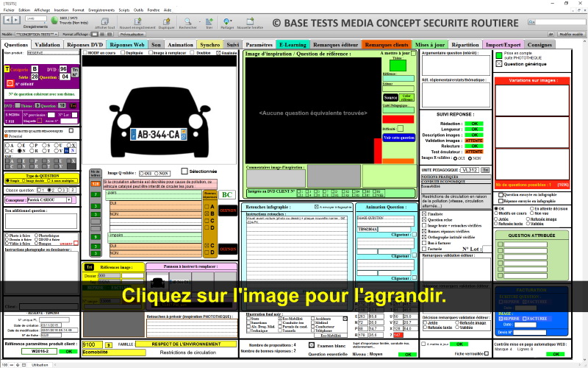Viewport: 588px width, 368px height.
Task: Select the list view display format icon
Action: pos(101,34)
